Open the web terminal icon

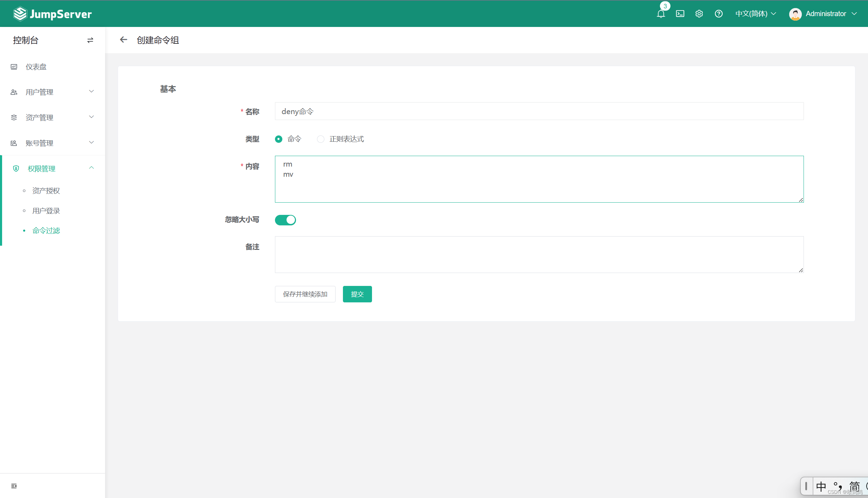pyautogui.click(x=680, y=14)
